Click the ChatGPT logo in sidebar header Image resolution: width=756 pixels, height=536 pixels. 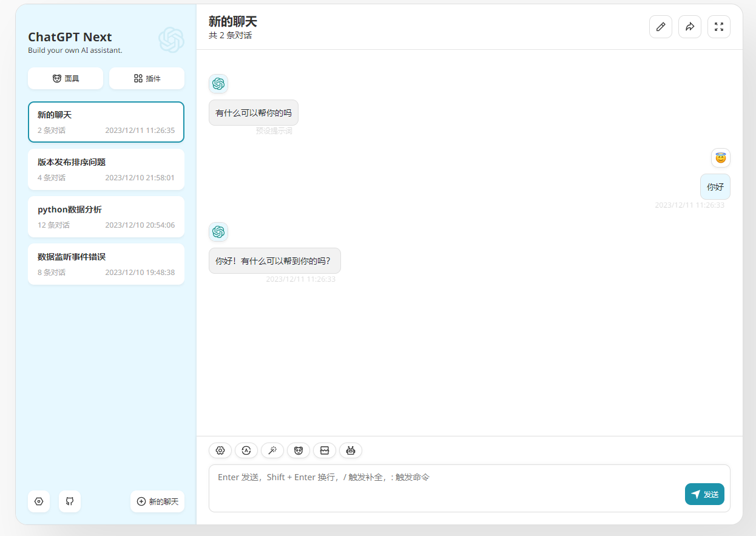pyautogui.click(x=171, y=40)
